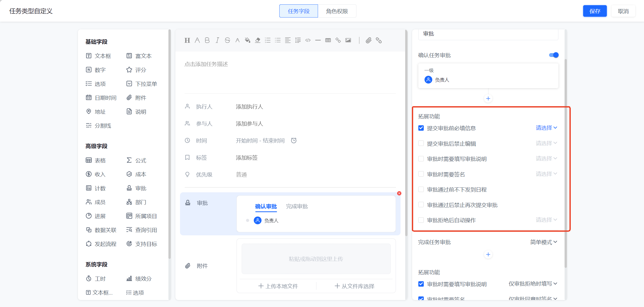Enable 审批通过后禁止再次提交审批 checkbox

[421, 205]
